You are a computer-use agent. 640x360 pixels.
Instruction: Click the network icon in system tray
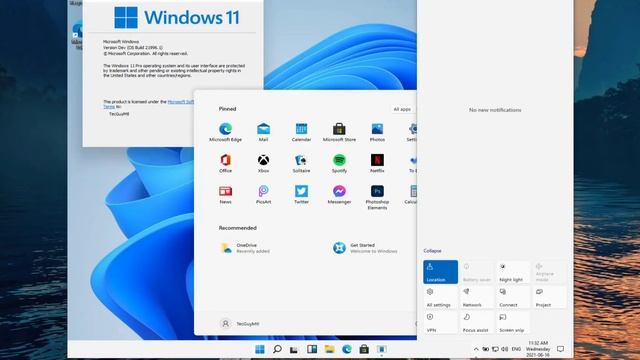click(495, 349)
